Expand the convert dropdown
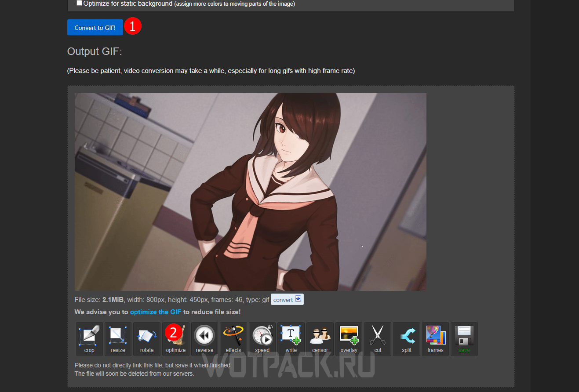Screen dimensions: 579x392 point(287,300)
